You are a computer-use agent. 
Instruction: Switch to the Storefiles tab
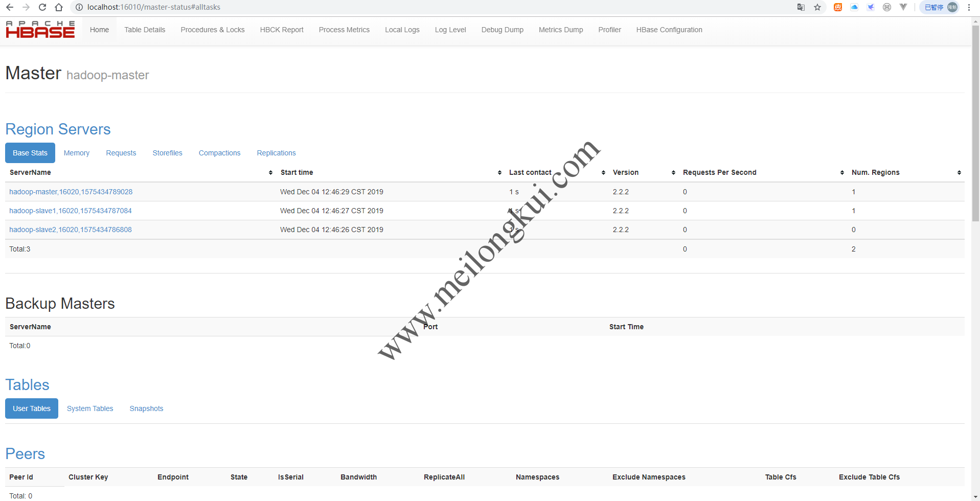coord(168,153)
